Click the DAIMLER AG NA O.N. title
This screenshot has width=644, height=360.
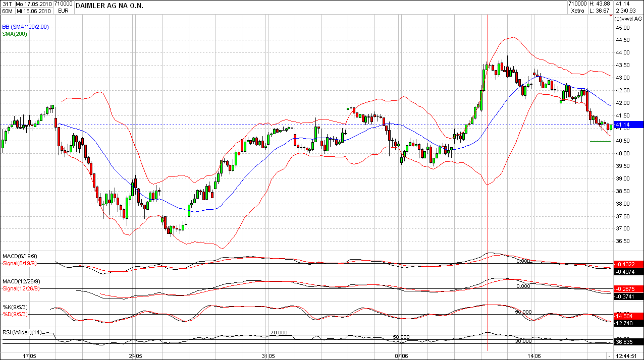point(109,5)
